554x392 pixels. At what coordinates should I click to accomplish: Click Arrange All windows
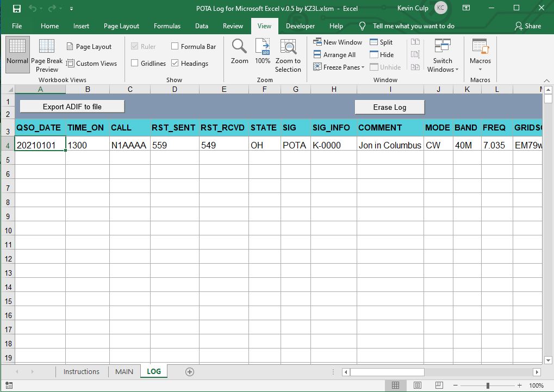click(x=334, y=55)
